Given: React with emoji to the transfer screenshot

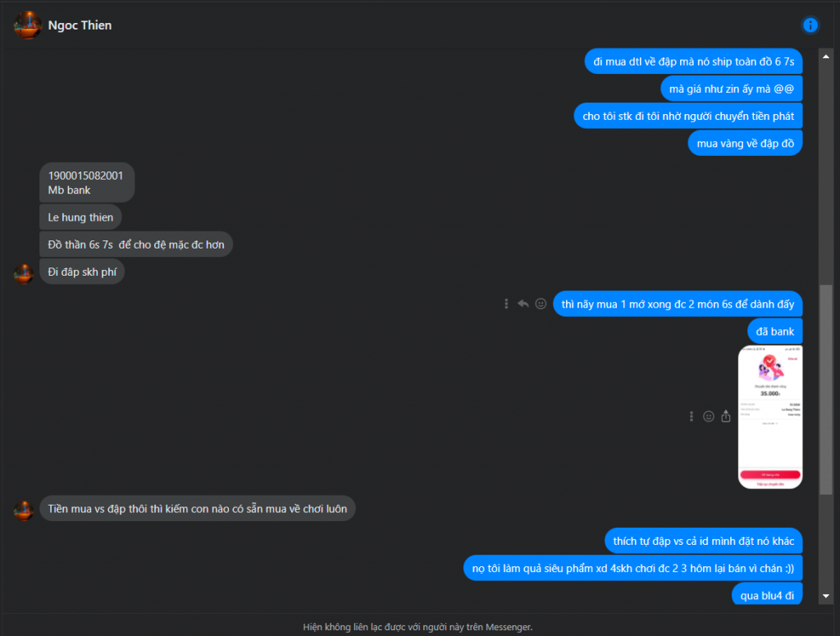Looking at the screenshot, I should pos(708,416).
